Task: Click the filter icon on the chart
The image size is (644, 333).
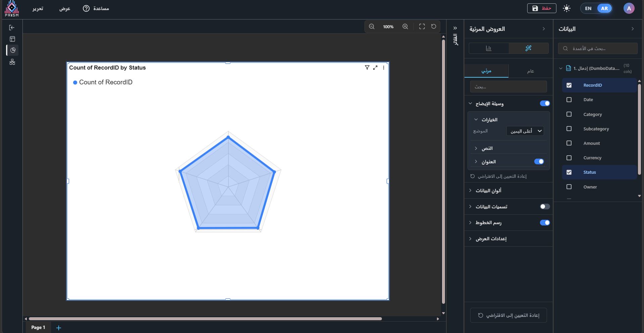Action: pos(367,68)
